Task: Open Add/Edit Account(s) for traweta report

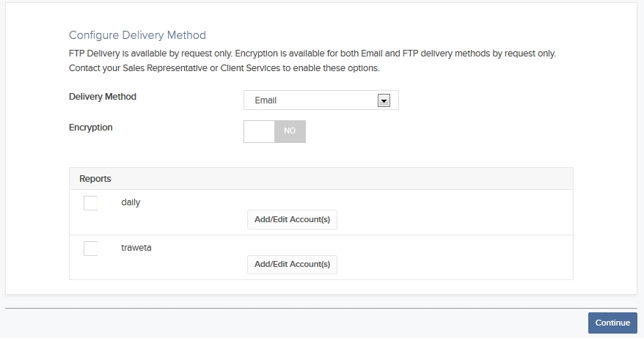Action: click(292, 264)
